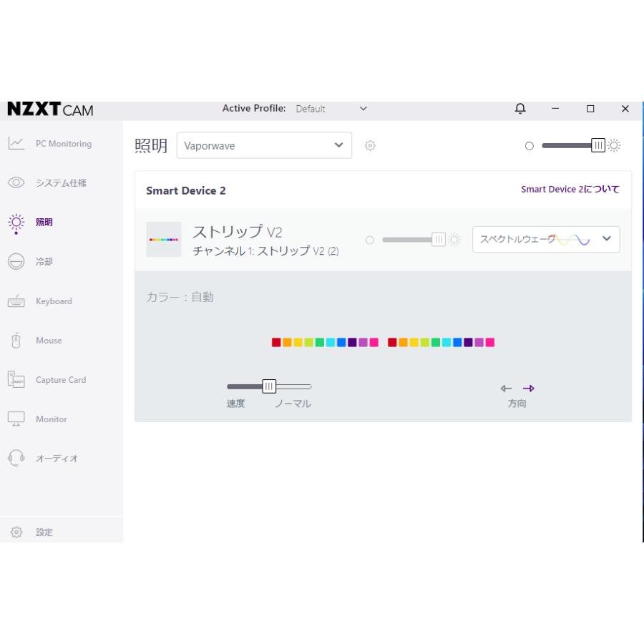Click the ストリップ V2 LED thumbnail
Screen dimensions: 644x644
pyautogui.click(x=164, y=240)
